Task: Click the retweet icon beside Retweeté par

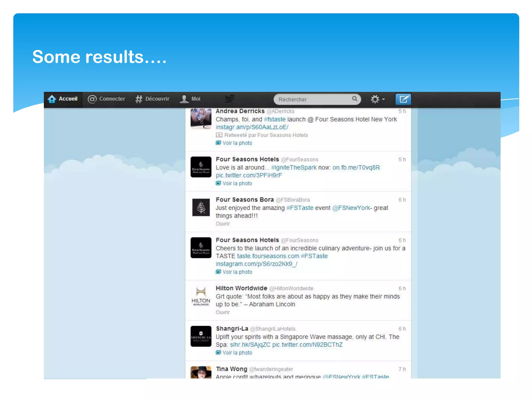Action: [219, 135]
